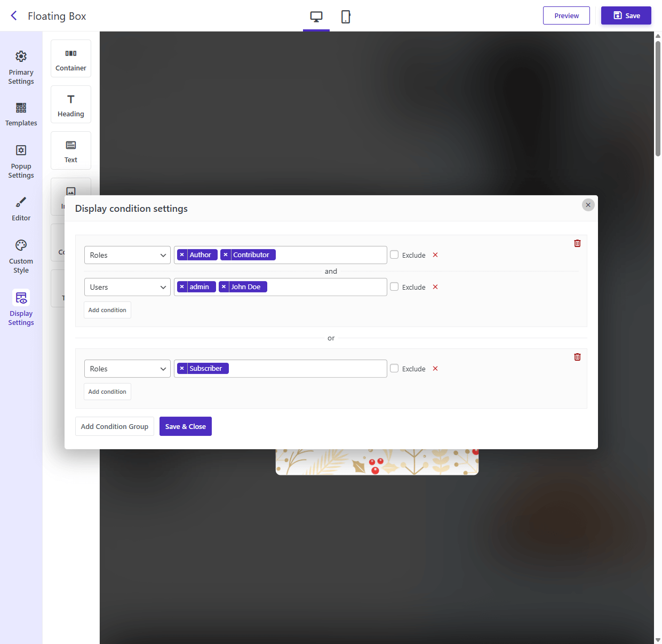
Task: Enable Exclude for Author/Contributor roles
Action: click(394, 255)
